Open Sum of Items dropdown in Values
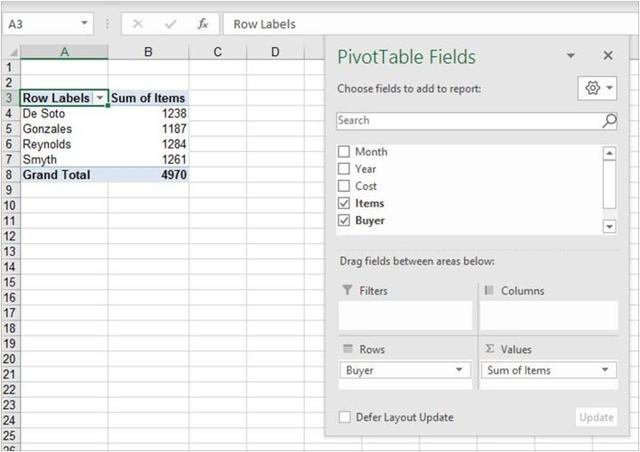Screen dimensions: 640x452 [606, 370]
